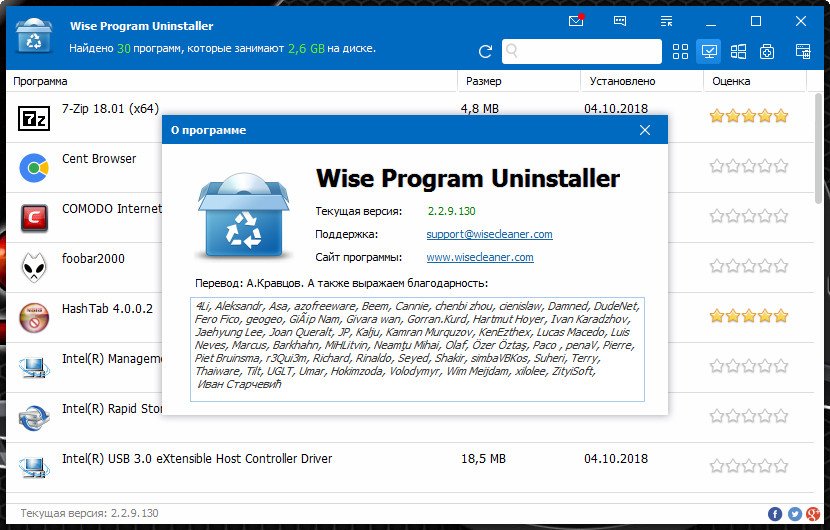Rate Intel USB 3.0 driver stars
This screenshot has height=530, width=830.
(x=748, y=466)
